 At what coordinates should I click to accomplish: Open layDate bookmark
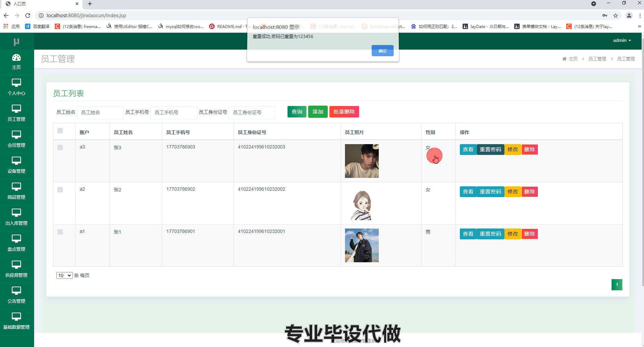[486, 26]
